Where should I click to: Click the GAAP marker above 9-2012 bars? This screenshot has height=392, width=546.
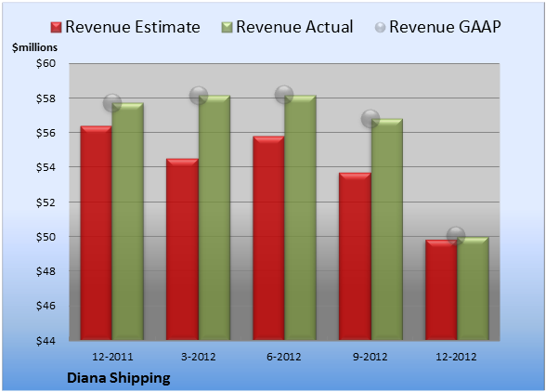point(370,119)
